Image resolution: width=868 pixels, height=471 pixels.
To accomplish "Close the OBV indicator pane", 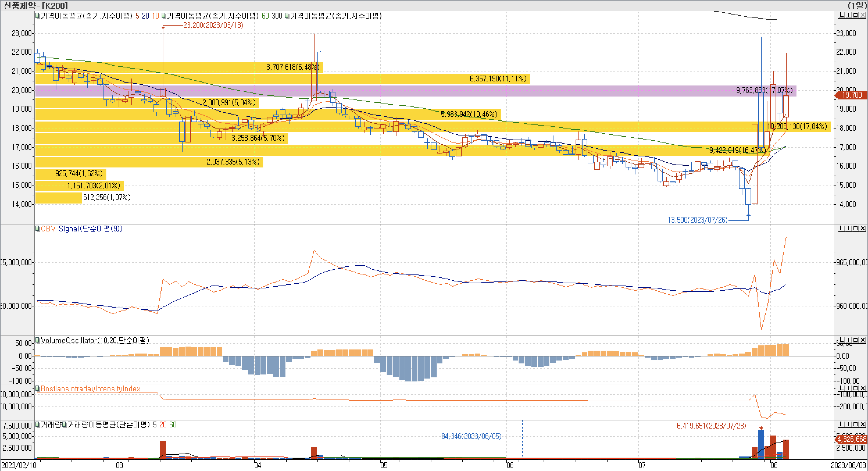I will pos(863,229).
